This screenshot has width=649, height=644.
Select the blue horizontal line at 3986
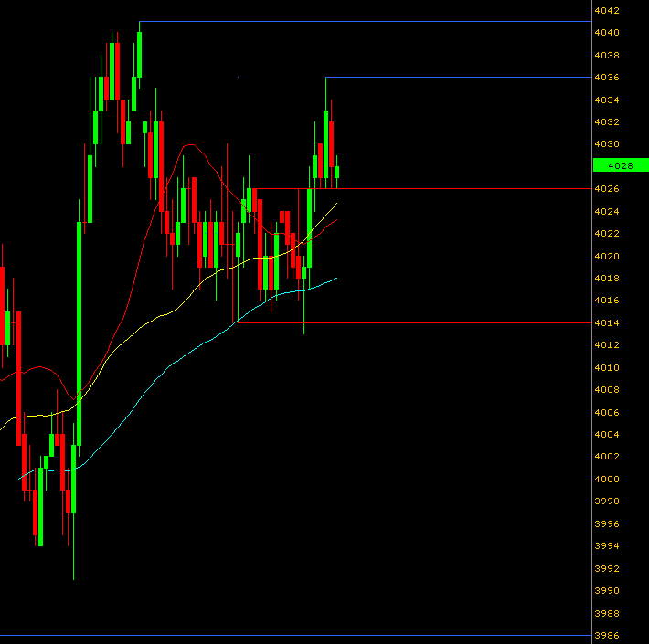pos(296,635)
